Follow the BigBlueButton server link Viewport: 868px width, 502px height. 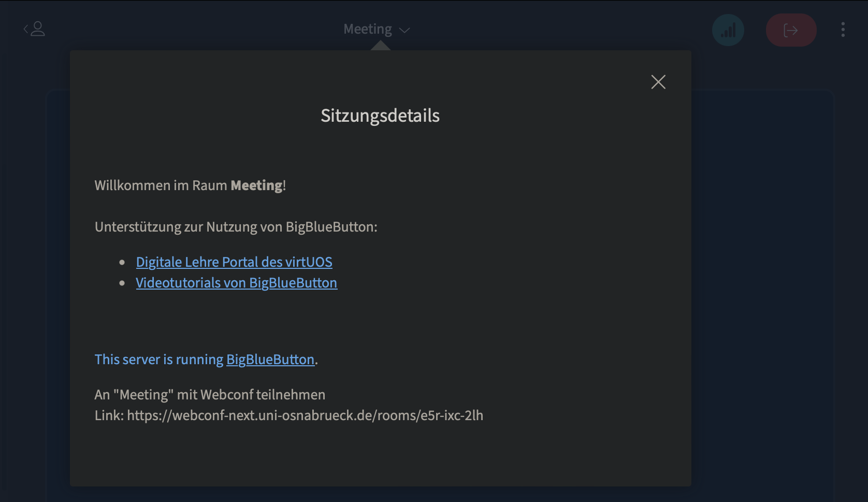[270, 360]
